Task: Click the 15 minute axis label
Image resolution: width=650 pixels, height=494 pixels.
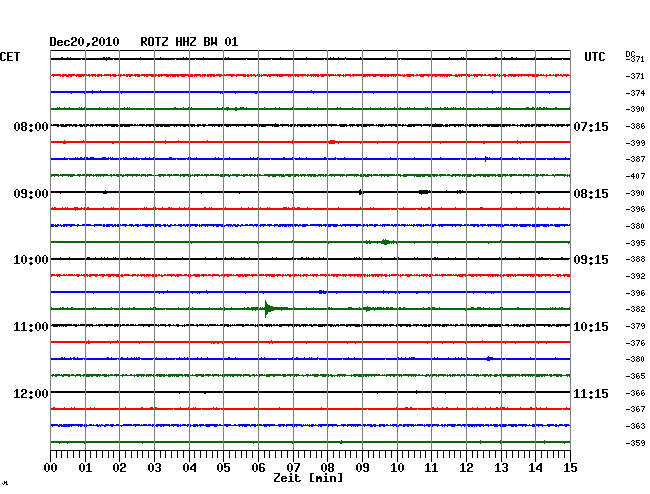Action: 570,468
